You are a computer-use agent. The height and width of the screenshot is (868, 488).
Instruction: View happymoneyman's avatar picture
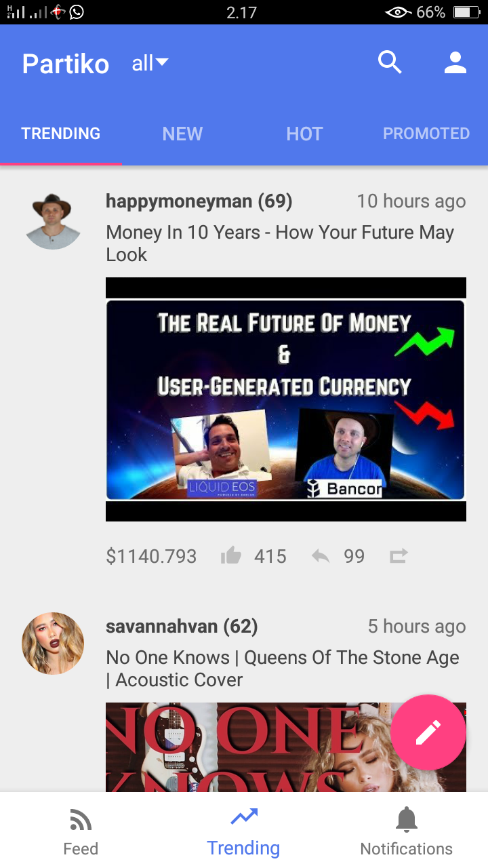coord(53,221)
